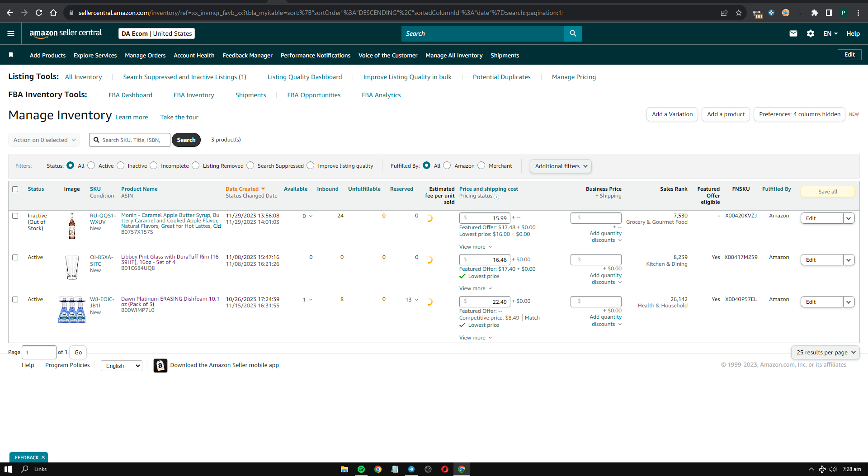
Task: Open the Chrome profile avatar
Action: (844, 13)
